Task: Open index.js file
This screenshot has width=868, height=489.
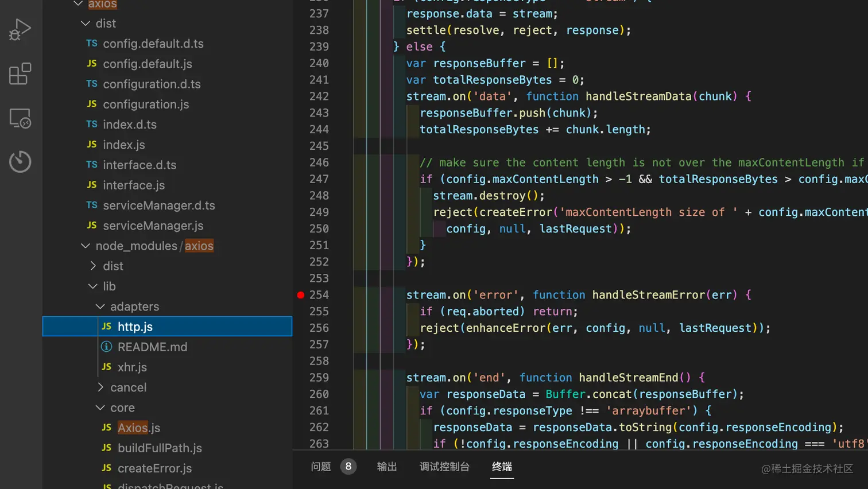Action: [124, 145]
